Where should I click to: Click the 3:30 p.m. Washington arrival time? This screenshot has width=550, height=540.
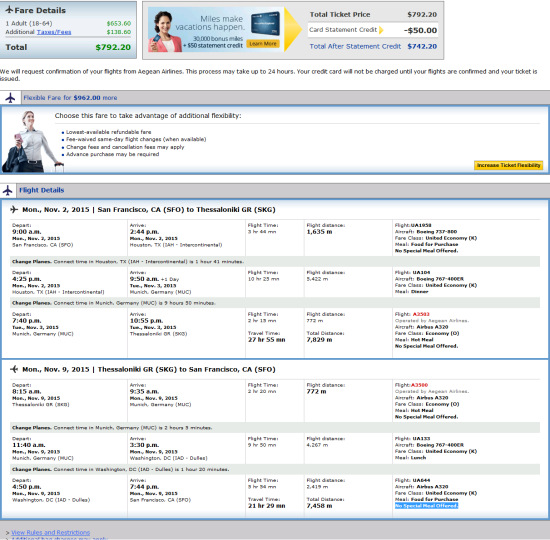click(144, 445)
